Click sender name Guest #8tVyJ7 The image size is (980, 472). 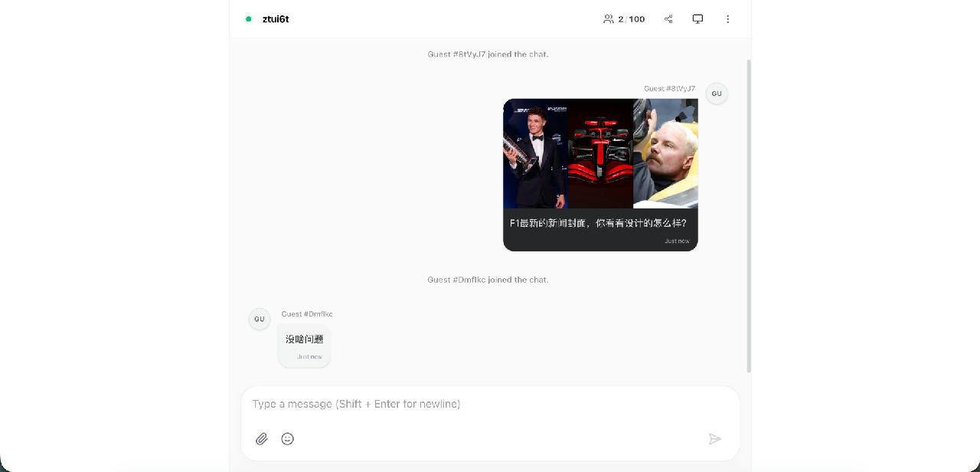point(670,89)
